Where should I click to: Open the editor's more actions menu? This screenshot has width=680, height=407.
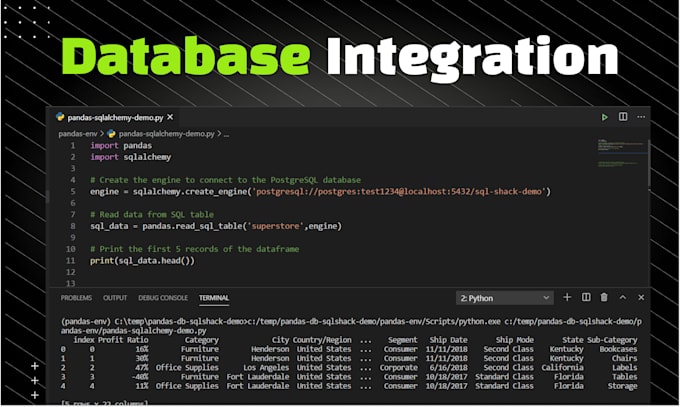[640, 117]
